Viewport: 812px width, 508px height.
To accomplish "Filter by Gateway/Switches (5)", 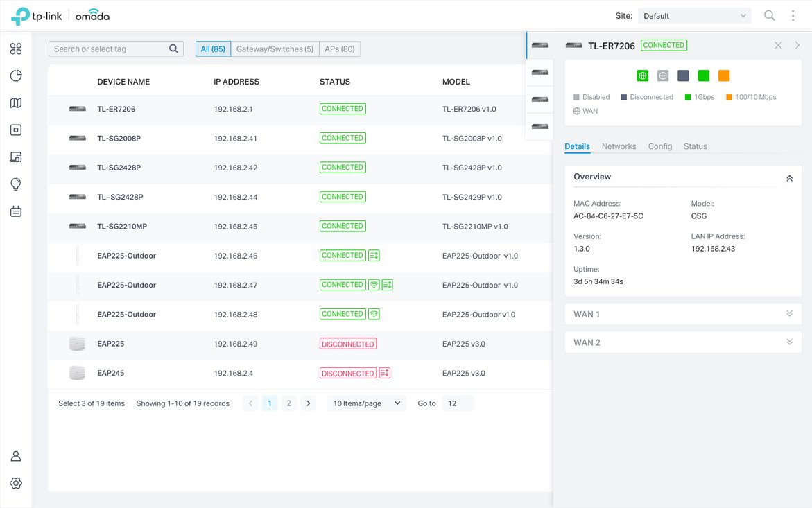I will [275, 49].
